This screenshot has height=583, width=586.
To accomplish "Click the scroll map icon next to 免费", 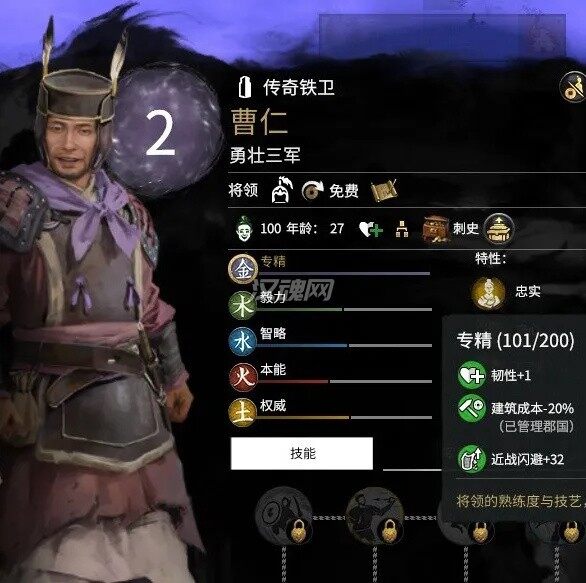I will [x=383, y=191].
